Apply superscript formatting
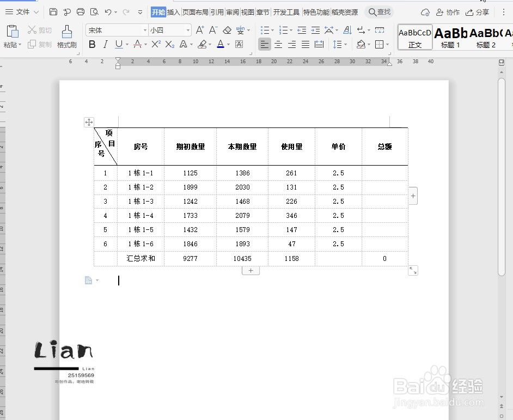Screen dimensions: 513x420 [156, 44]
